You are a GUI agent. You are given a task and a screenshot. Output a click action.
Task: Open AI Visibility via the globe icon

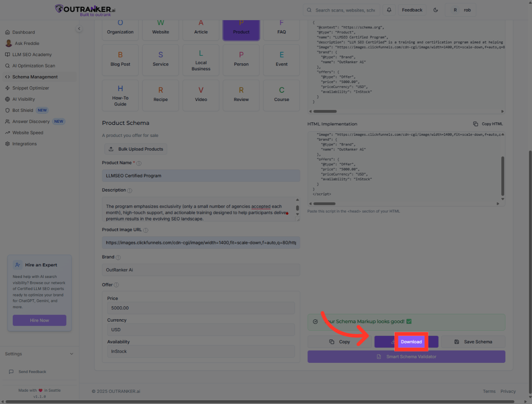click(7, 100)
